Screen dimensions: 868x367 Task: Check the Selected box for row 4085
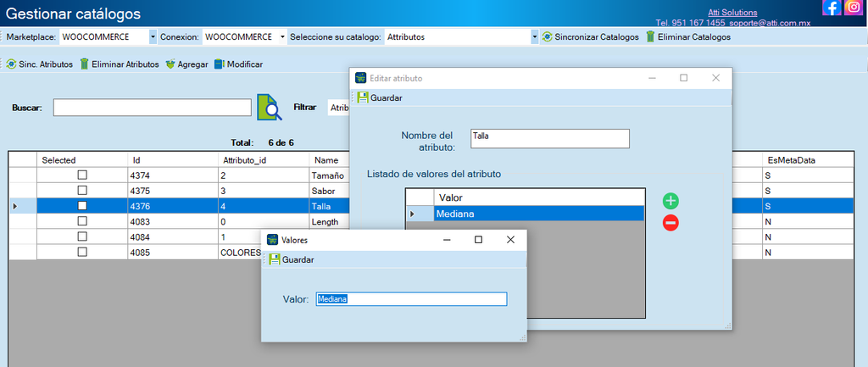point(82,252)
